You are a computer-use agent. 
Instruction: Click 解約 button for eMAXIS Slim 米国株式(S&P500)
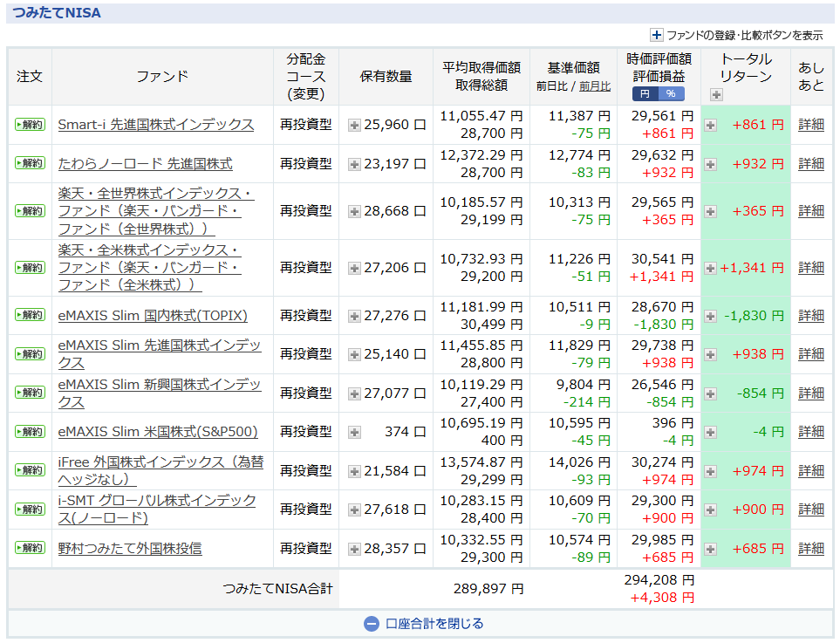click(x=30, y=432)
